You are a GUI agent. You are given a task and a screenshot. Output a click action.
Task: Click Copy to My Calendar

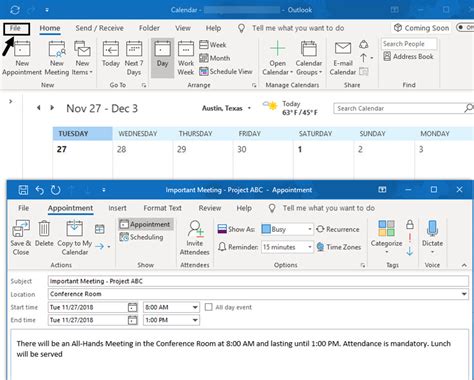[x=75, y=238]
